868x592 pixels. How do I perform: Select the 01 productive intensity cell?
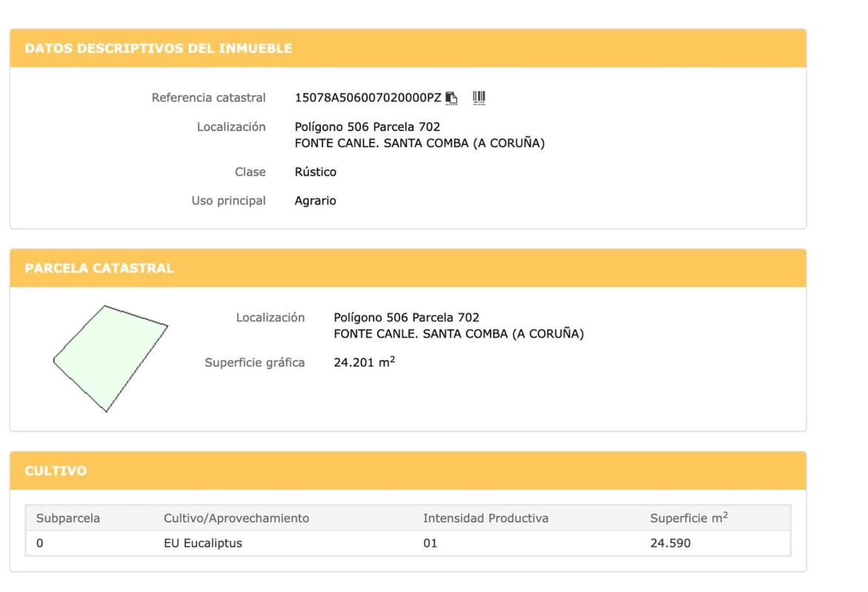[430, 544]
